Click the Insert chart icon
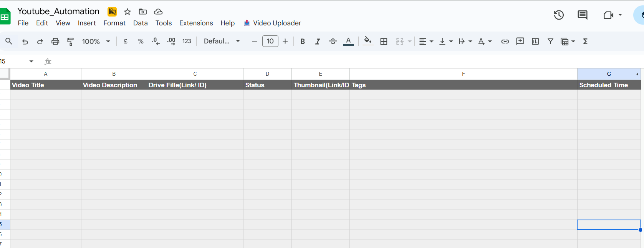The image size is (644, 248). (x=535, y=42)
